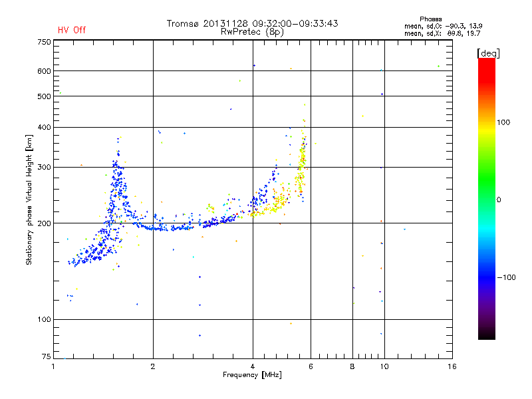This screenshot has width=532, height=399.
Task: Click the 4 MHz tick label on x-axis
Action: pos(253,366)
